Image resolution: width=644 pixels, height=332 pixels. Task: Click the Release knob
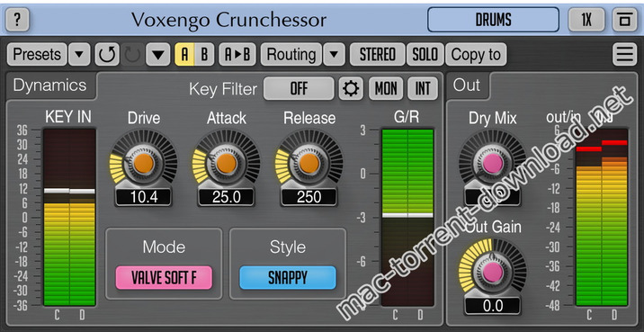coord(309,163)
